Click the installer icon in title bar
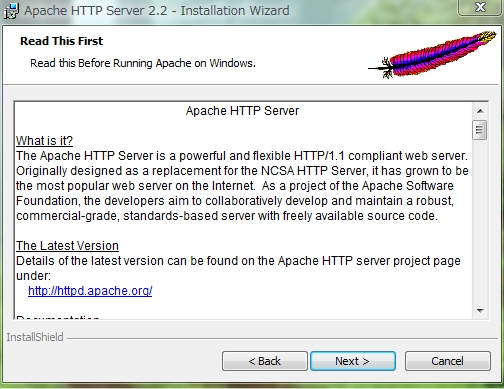Screen dimensions: 504x389 point(11,11)
